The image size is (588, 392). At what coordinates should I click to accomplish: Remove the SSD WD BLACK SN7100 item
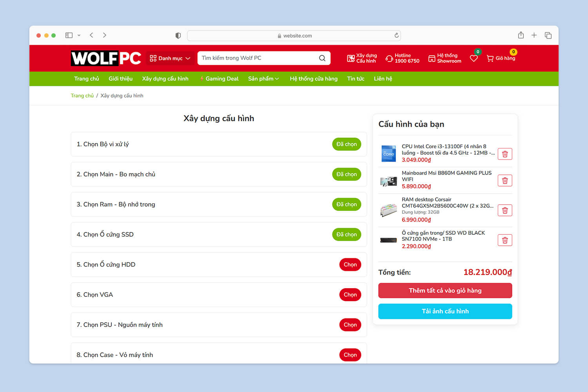[x=505, y=240]
